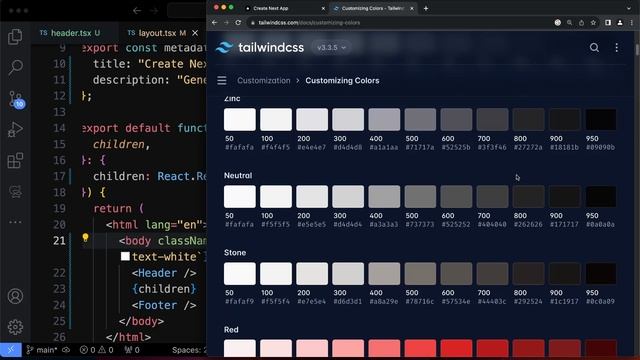The height and width of the screenshot is (360, 640).
Task: Click Neutral 400 #a3a3a3 swatch
Action: point(384,197)
